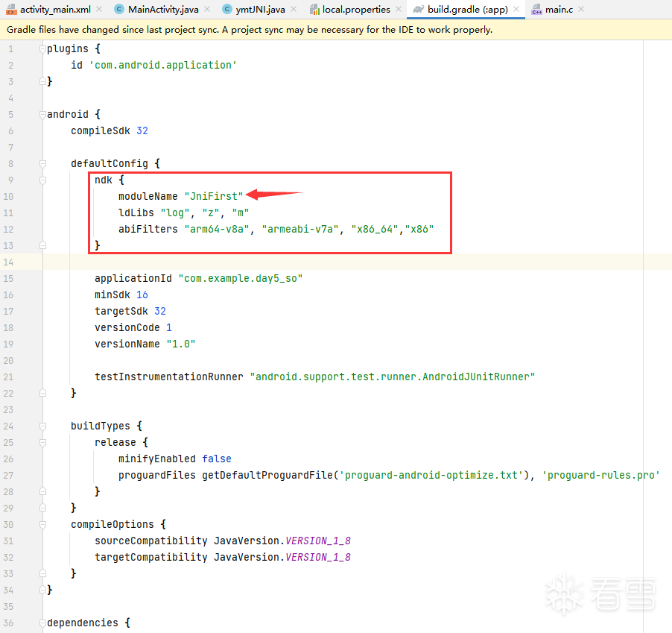Close the local.properties tab
672x633 pixels.
coord(399,9)
